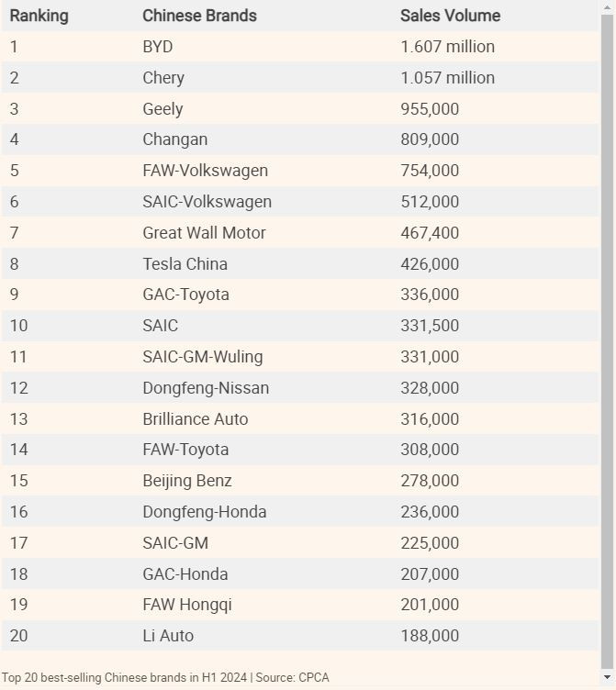
Task: Select Great Wall Motor's 467,400 figure
Action: tap(430, 233)
